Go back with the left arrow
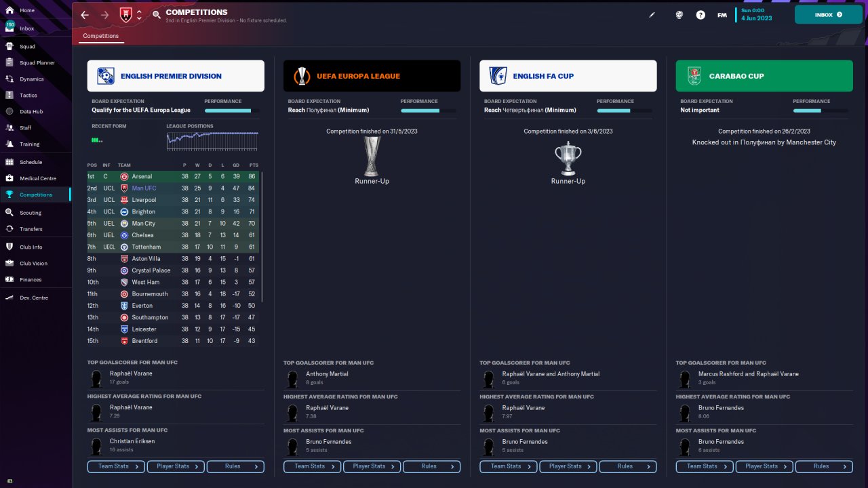The width and height of the screenshot is (868, 488). [85, 15]
